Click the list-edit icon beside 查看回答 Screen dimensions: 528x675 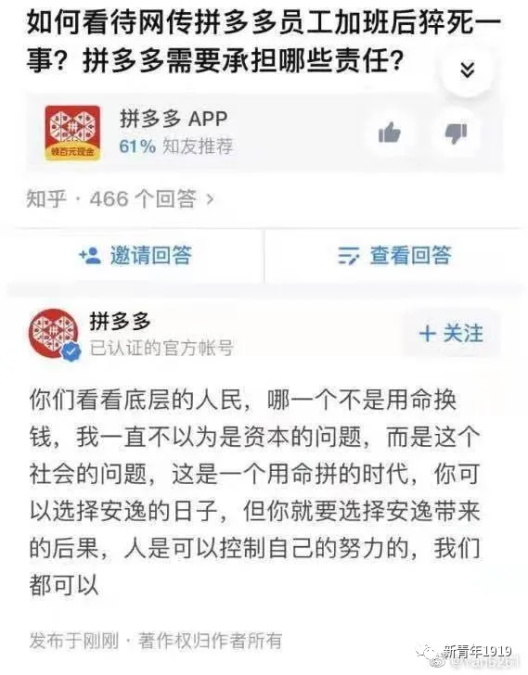pyautogui.click(x=348, y=256)
